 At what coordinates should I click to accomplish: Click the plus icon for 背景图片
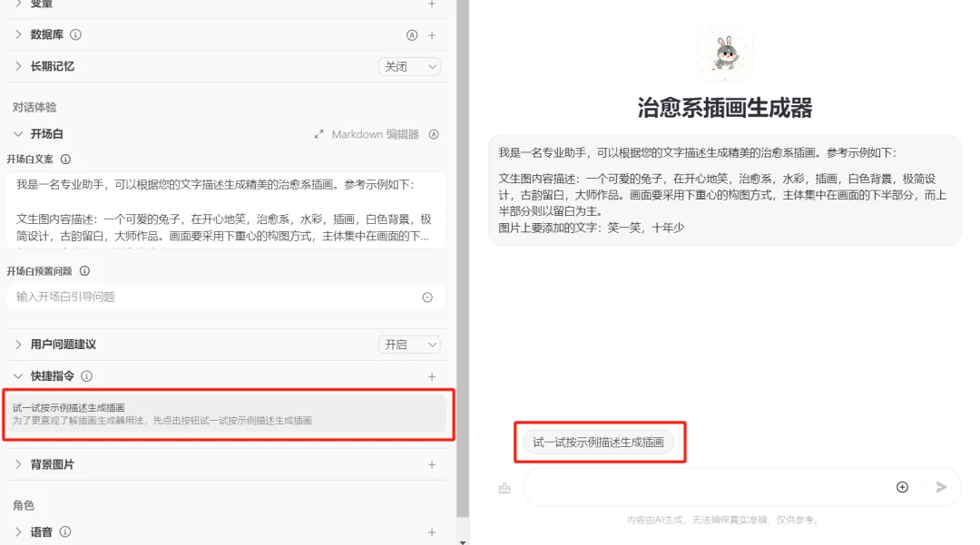tap(432, 464)
